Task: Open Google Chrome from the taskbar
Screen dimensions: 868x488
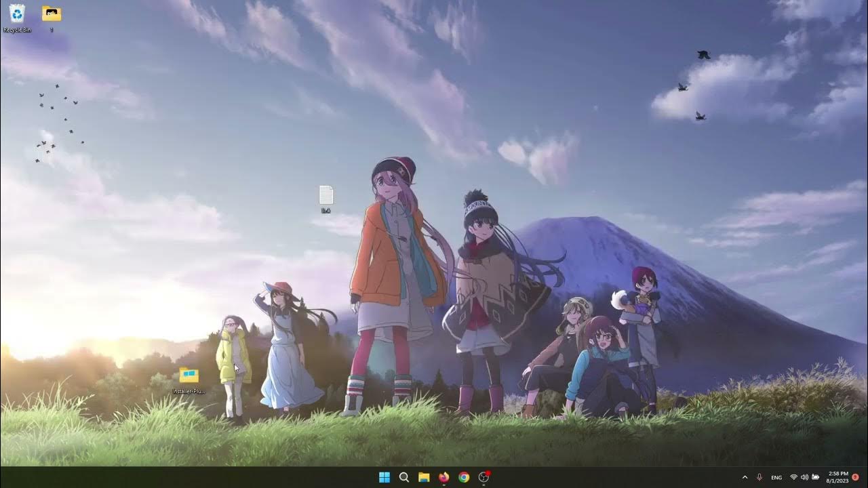Action: [464, 477]
